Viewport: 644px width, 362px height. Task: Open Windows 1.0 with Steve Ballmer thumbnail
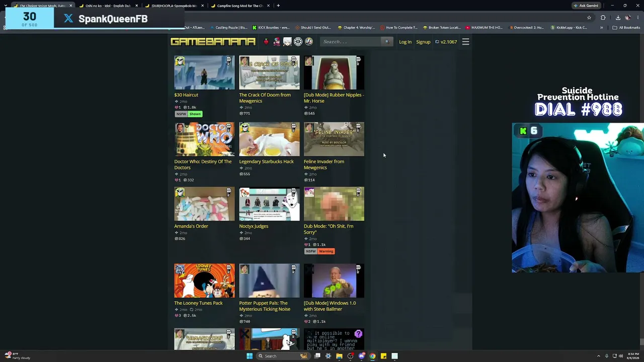coord(334,281)
